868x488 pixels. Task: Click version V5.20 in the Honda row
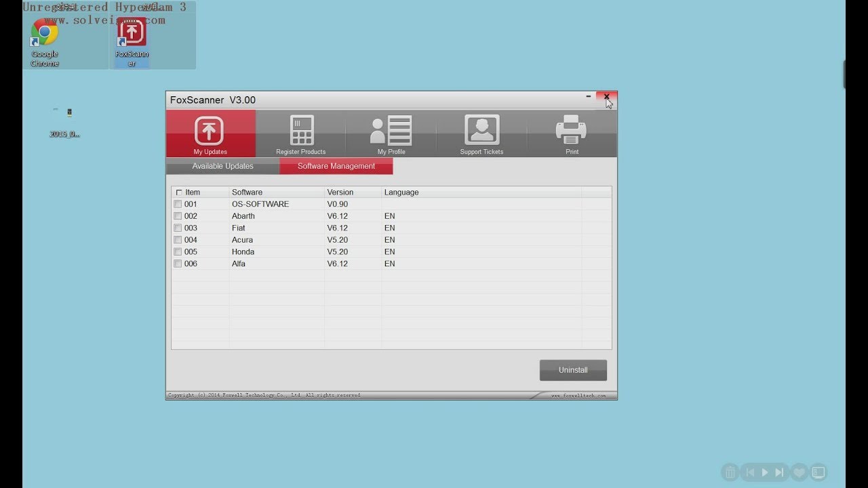click(x=337, y=251)
